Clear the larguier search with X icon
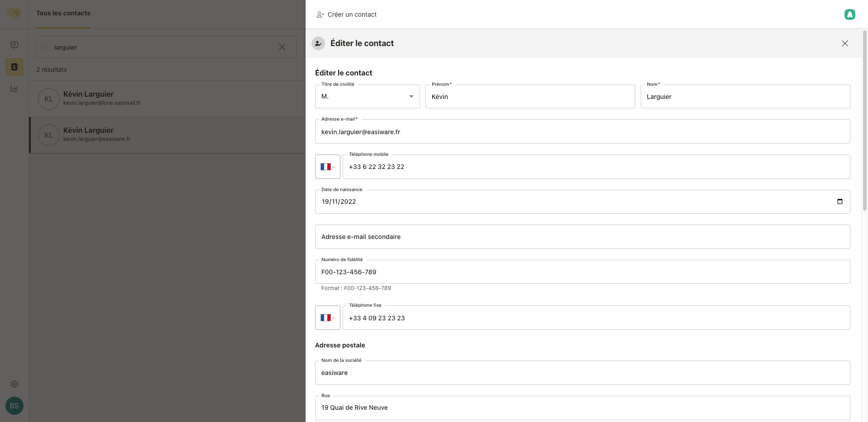Screen dimensions: 868x422 point(282,47)
